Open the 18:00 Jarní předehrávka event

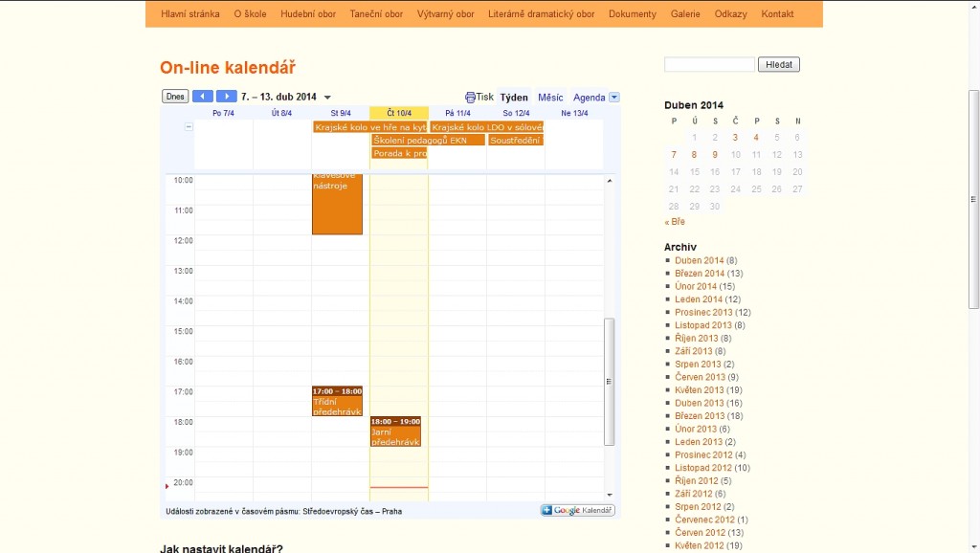pos(395,432)
